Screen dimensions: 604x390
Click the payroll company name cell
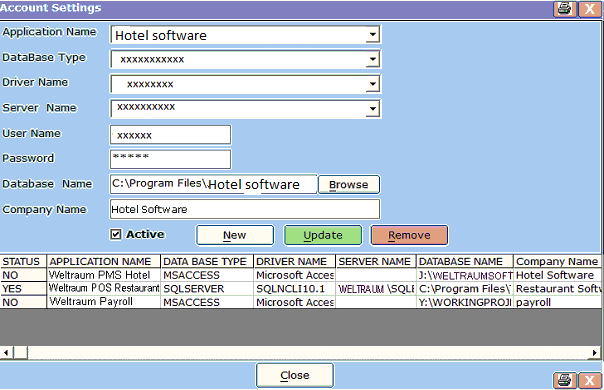tap(557, 302)
